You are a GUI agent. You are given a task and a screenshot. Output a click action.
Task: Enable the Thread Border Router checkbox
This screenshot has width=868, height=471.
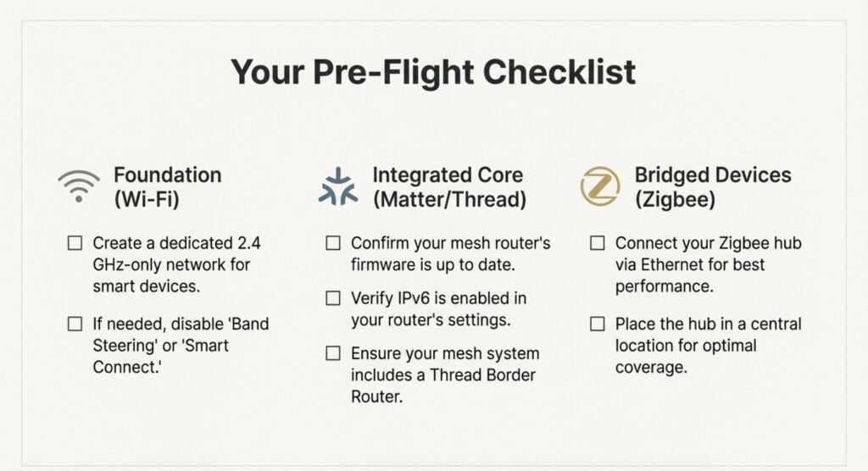click(333, 352)
